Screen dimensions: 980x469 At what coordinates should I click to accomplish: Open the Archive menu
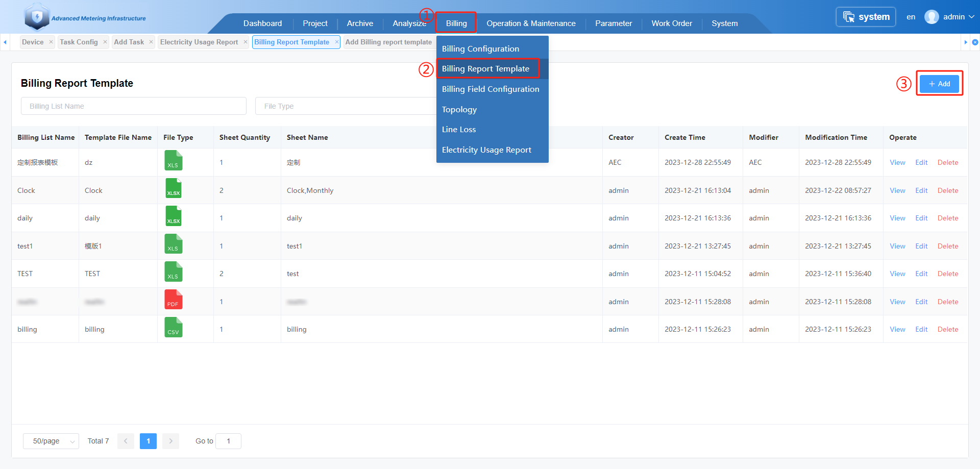pyautogui.click(x=360, y=23)
